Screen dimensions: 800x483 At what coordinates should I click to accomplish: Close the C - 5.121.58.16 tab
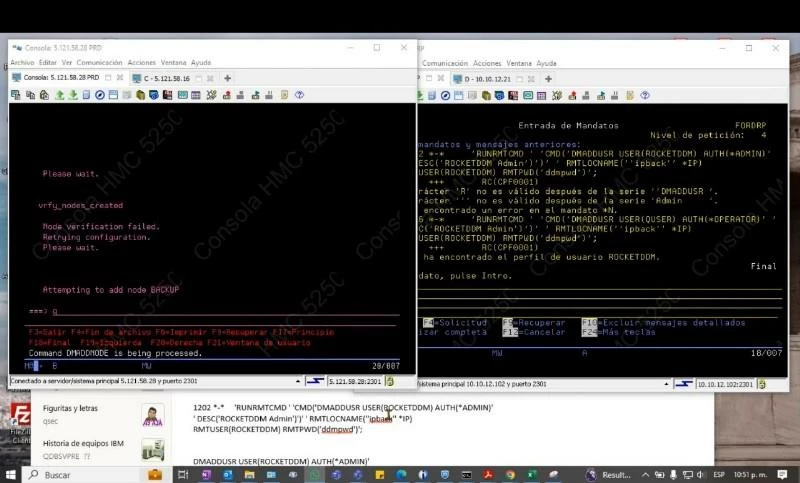(x=210, y=78)
